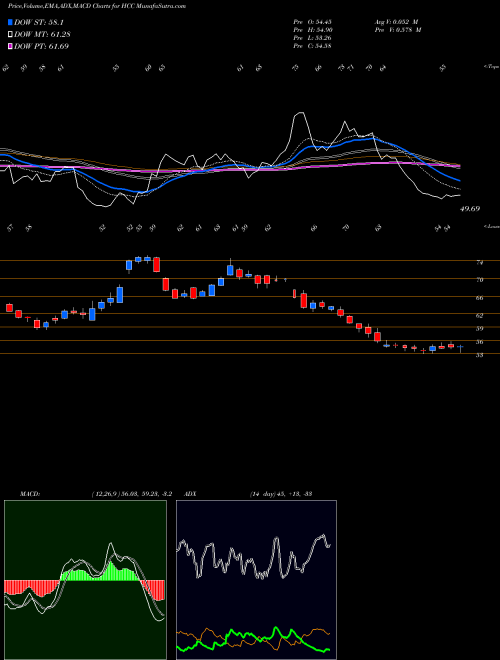This screenshot has width=500, height=660.
Task: Click the 'Avg V: 0.952 M' volume text
Action: click(396, 22)
